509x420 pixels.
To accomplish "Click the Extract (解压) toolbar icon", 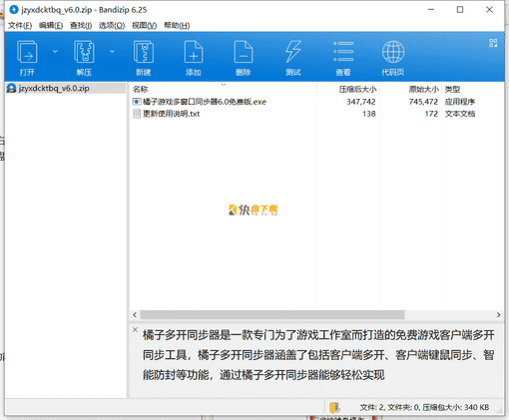I will point(84,52).
